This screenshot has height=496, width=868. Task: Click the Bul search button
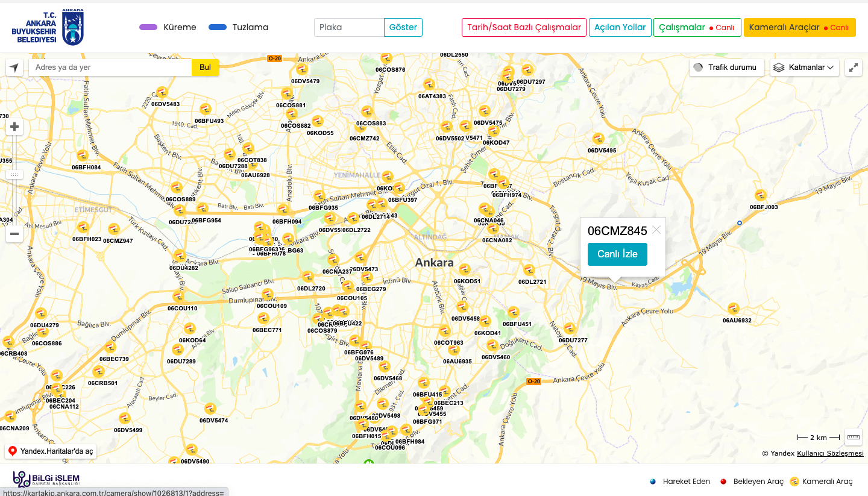(205, 67)
